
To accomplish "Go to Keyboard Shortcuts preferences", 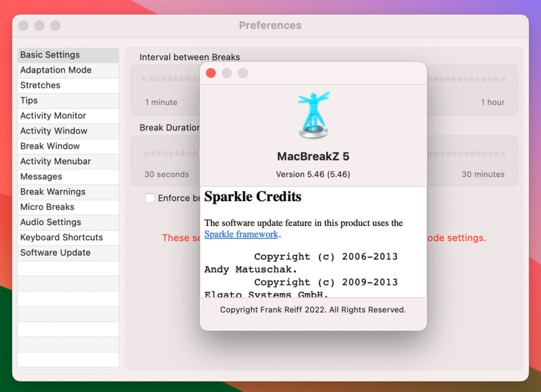I will click(x=68, y=238).
